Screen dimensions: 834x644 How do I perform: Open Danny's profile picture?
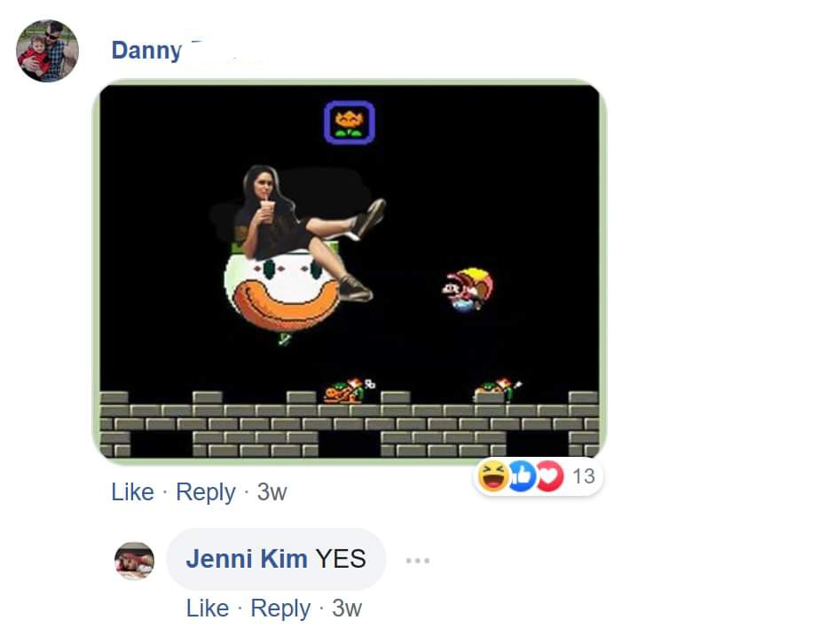47,51
